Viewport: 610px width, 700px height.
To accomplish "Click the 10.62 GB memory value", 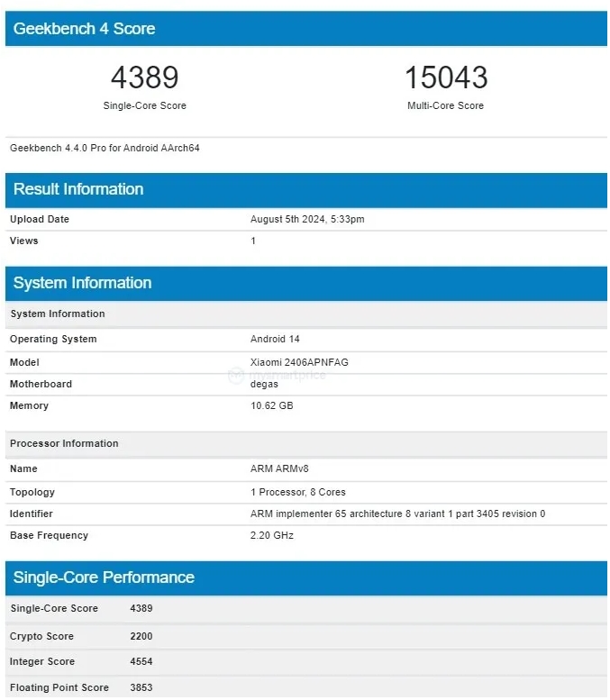I will 271,405.
